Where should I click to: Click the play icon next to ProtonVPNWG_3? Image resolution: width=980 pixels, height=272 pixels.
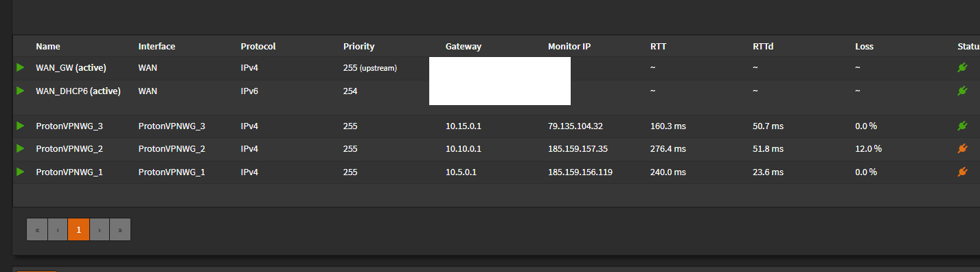(21, 126)
